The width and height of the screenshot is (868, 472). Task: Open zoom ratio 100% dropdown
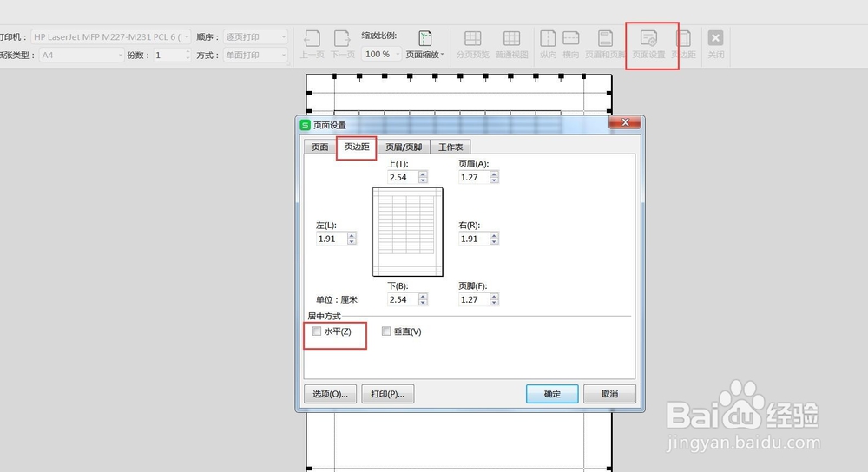point(397,54)
